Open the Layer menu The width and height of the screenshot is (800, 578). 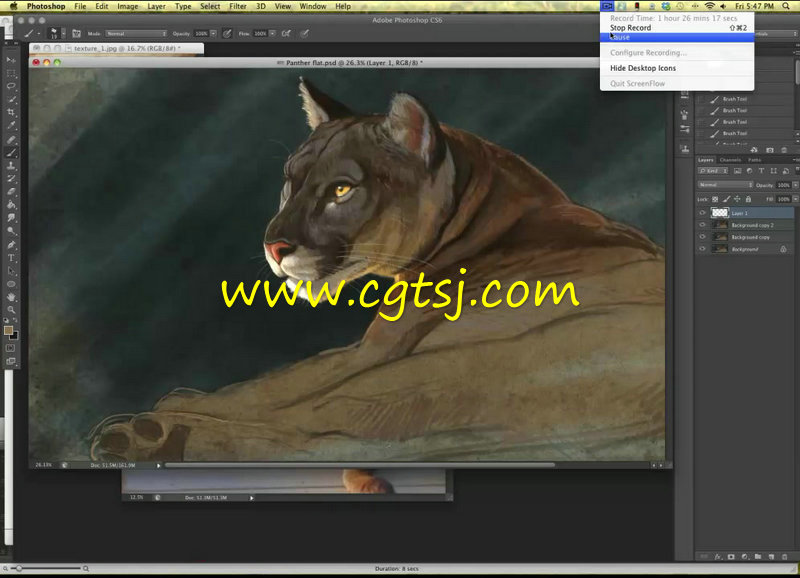156,6
